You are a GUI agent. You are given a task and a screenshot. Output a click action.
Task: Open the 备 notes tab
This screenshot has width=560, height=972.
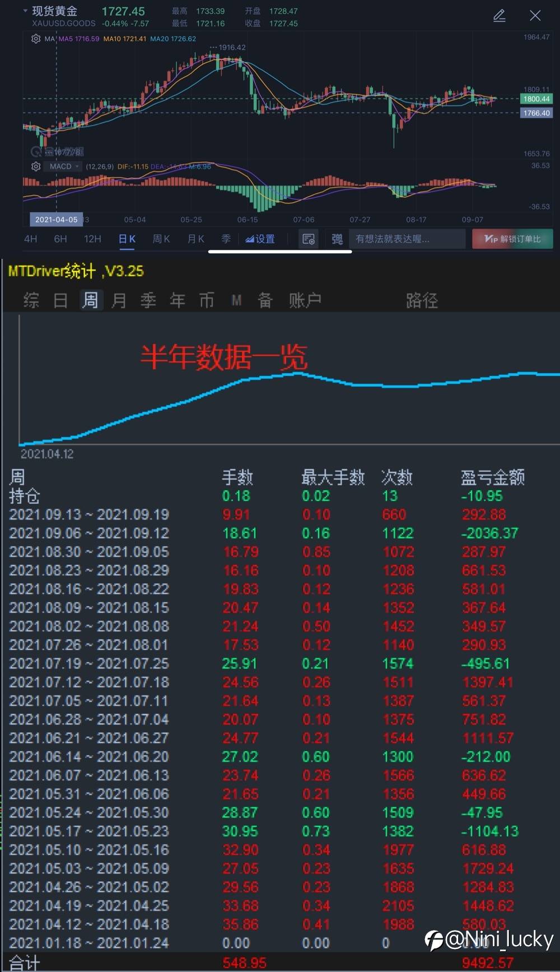(265, 300)
